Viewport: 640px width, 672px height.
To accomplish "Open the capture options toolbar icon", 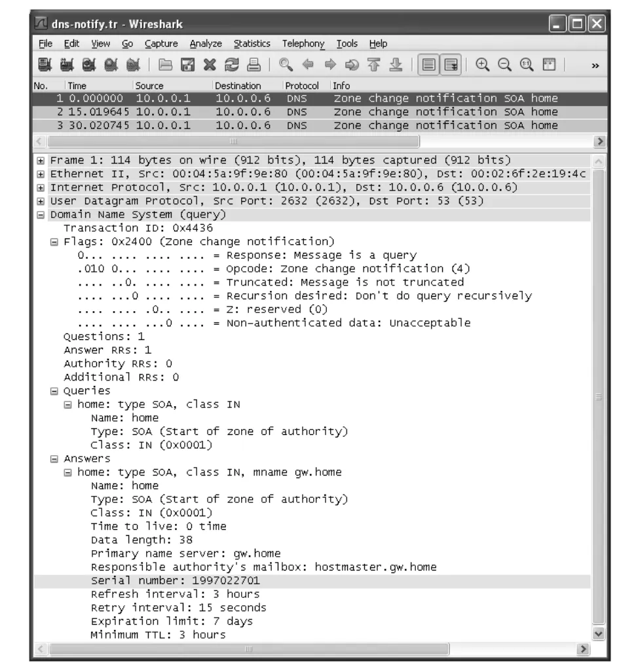I will click(x=67, y=65).
